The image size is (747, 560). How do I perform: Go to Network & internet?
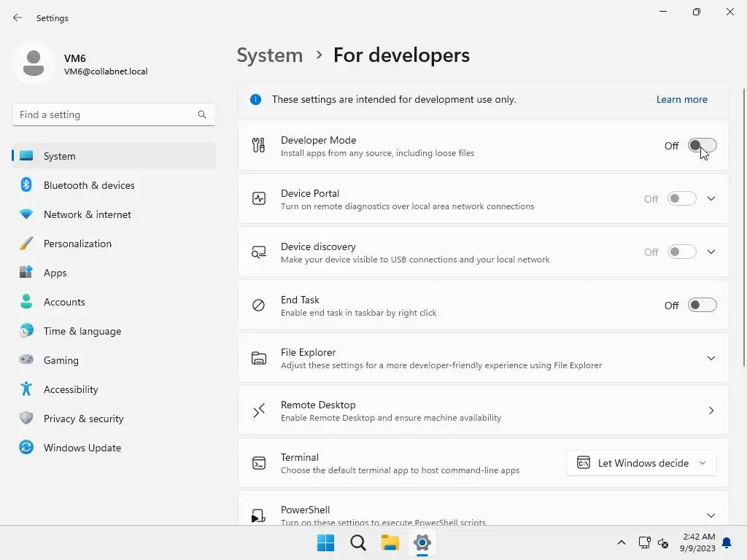(x=114, y=214)
